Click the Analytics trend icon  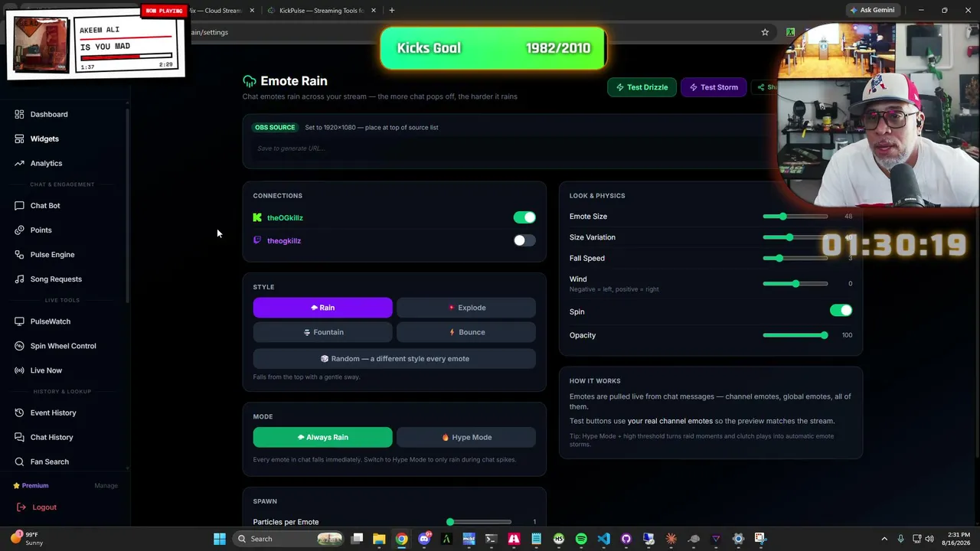(19, 163)
